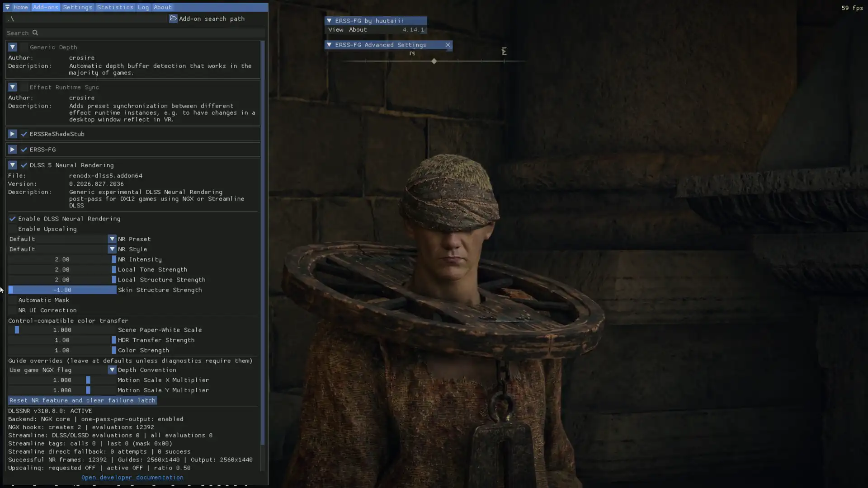Image resolution: width=868 pixels, height=488 pixels.
Task: Adjust the Motion Scale X Multiplier slider
Action: coord(62,380)
